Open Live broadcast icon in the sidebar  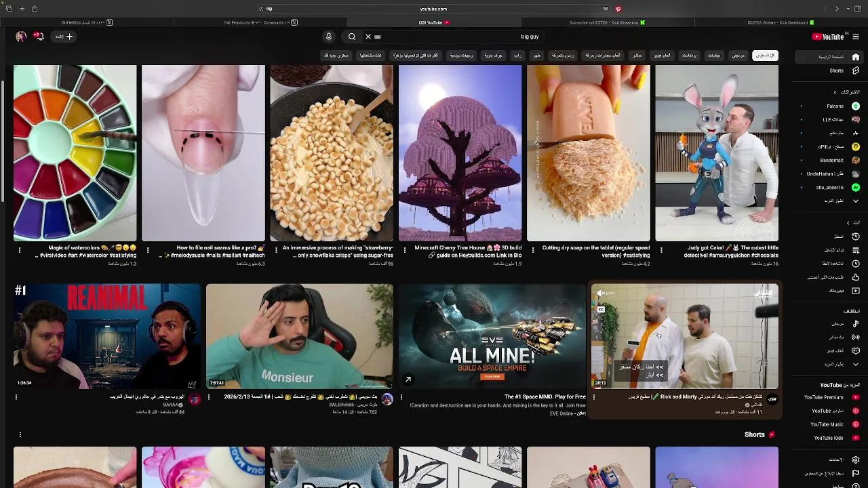(x=856, y=337)
